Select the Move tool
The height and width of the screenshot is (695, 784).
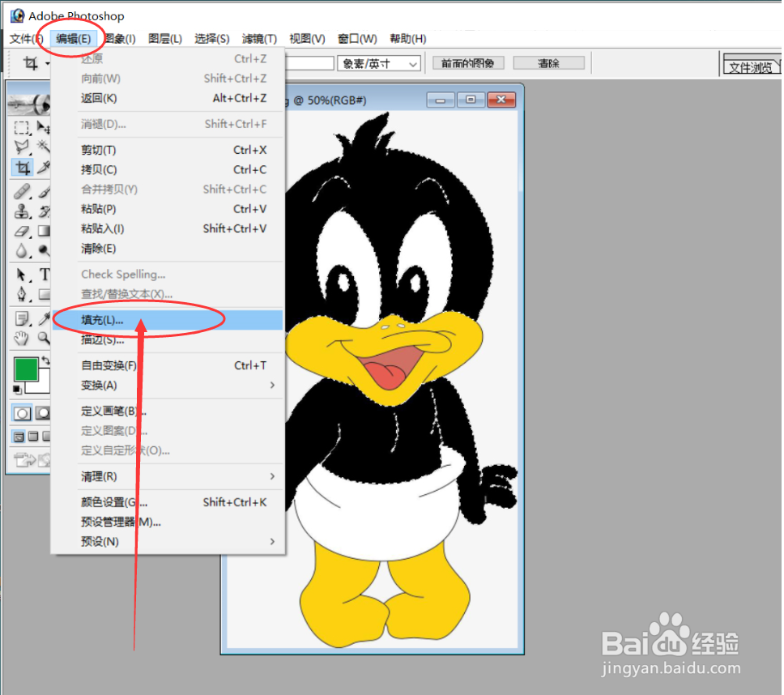pyautogui.click(x=44, y=128)
